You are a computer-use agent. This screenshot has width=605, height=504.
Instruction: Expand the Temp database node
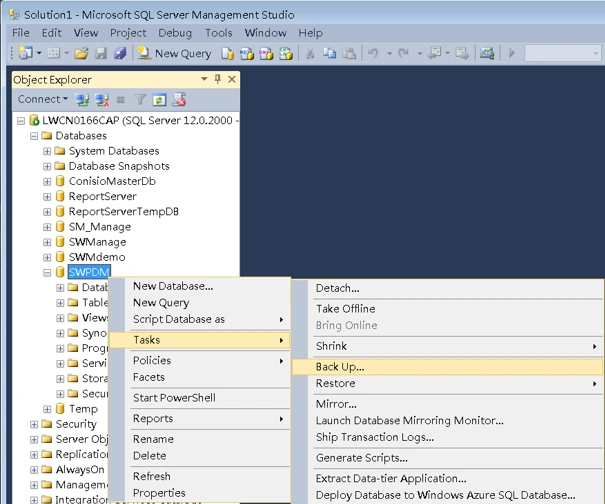(47, 409)
